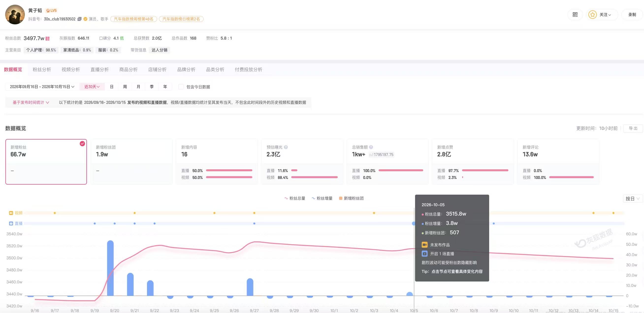Click the video camera icon in 视频 row

coord(11,213)
